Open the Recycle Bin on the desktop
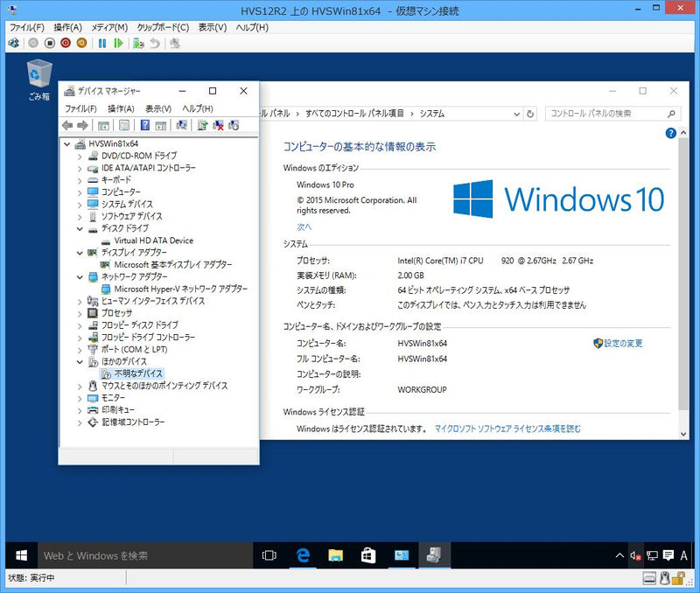Viewport: 700px width, 593px height. click(x=39, y=80)
